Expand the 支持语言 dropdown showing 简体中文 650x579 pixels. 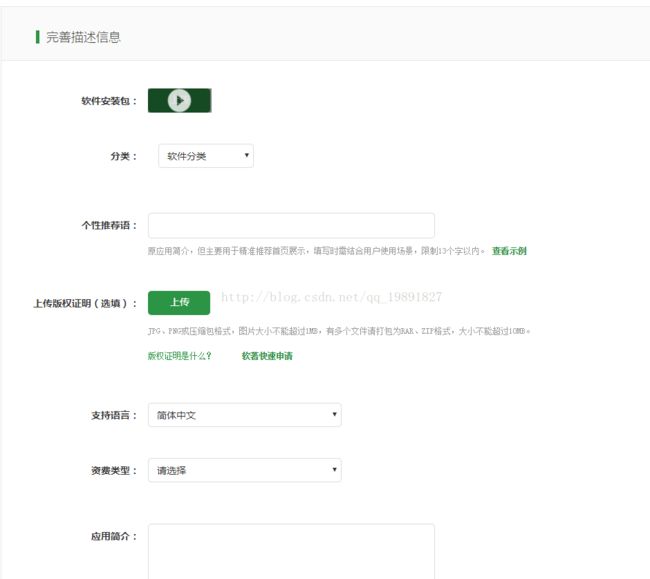tap(245, 414)
